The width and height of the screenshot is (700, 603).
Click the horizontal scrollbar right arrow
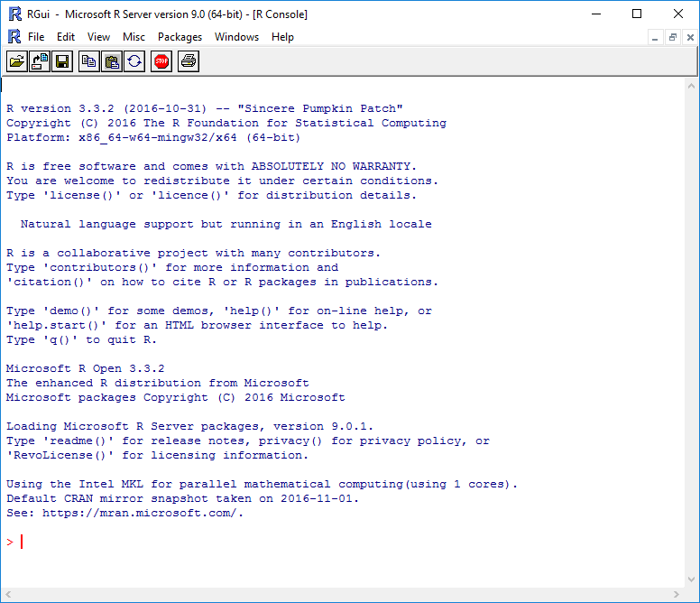tap(677, 595)
